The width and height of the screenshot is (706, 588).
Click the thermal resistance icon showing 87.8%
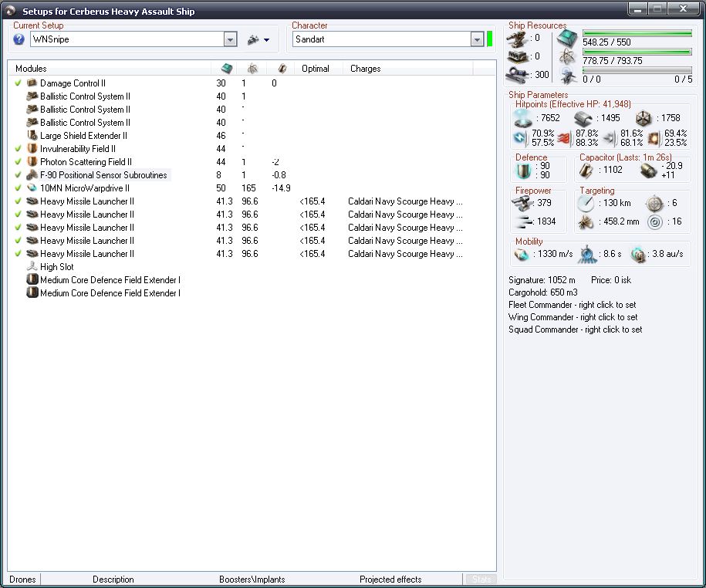coord(565,138)
